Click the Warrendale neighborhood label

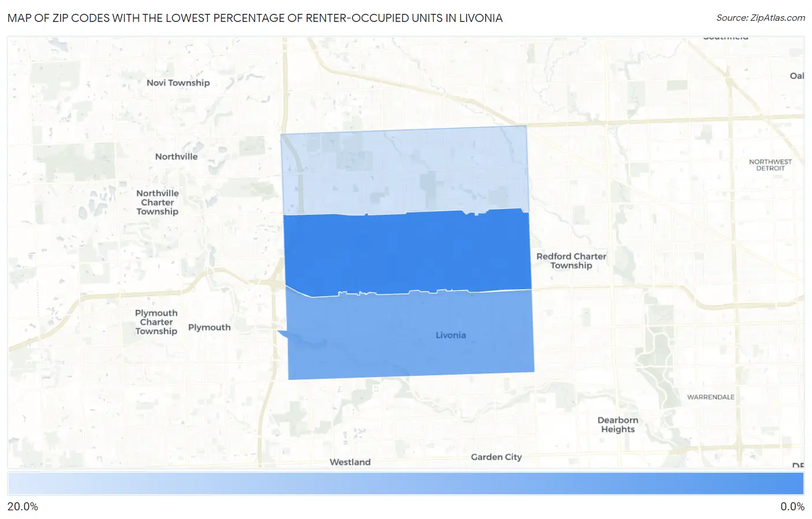click(711, 397)
